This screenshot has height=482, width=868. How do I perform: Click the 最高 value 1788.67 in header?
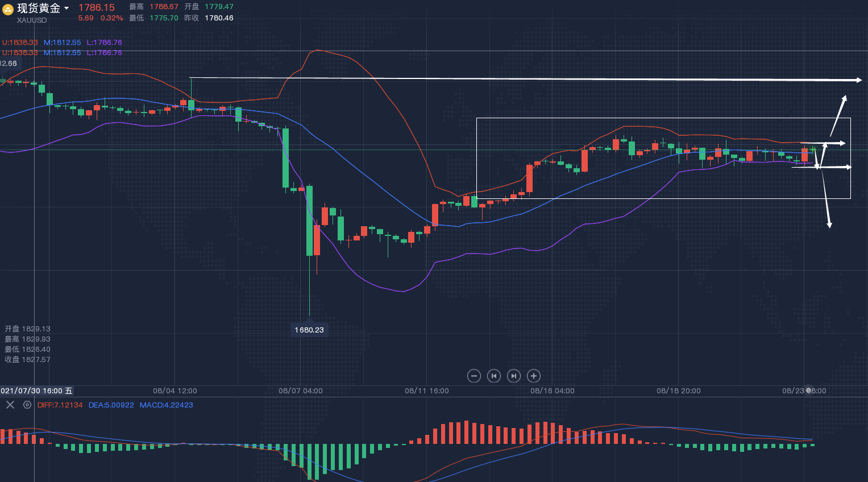[164, 7]
